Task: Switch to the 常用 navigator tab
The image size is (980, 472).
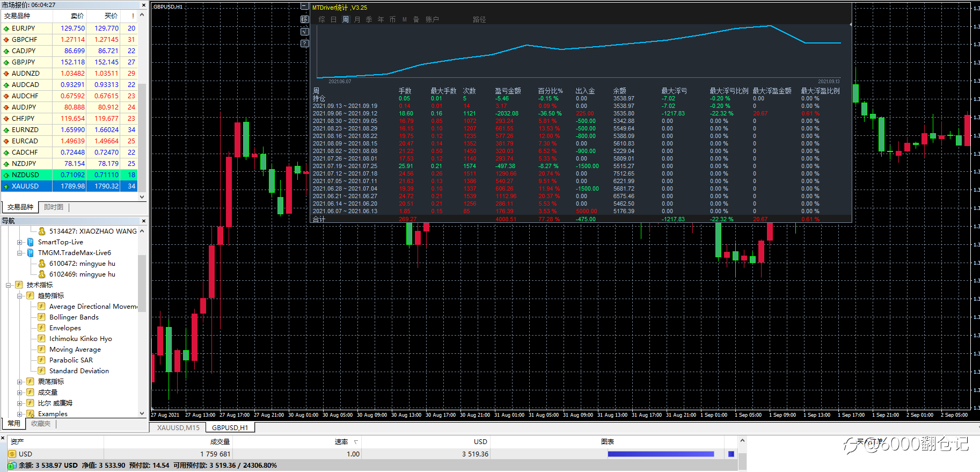Action: pyautogui.click(x=14, y=424)
